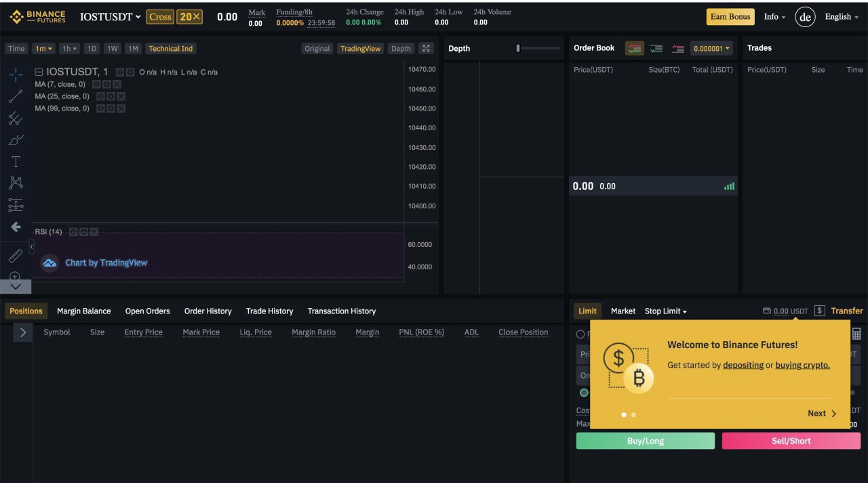The height and width of the screenshot is (483, 868).
Task: Delete the MA (25, close, 0) indicator
Action: click(121, 96)
